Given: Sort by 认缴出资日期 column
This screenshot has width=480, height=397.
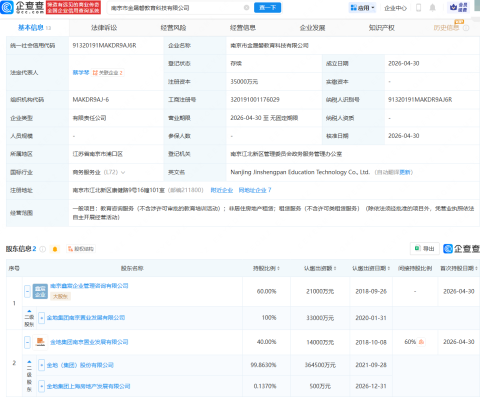Looking at the screenshot, I should [371, 268].
